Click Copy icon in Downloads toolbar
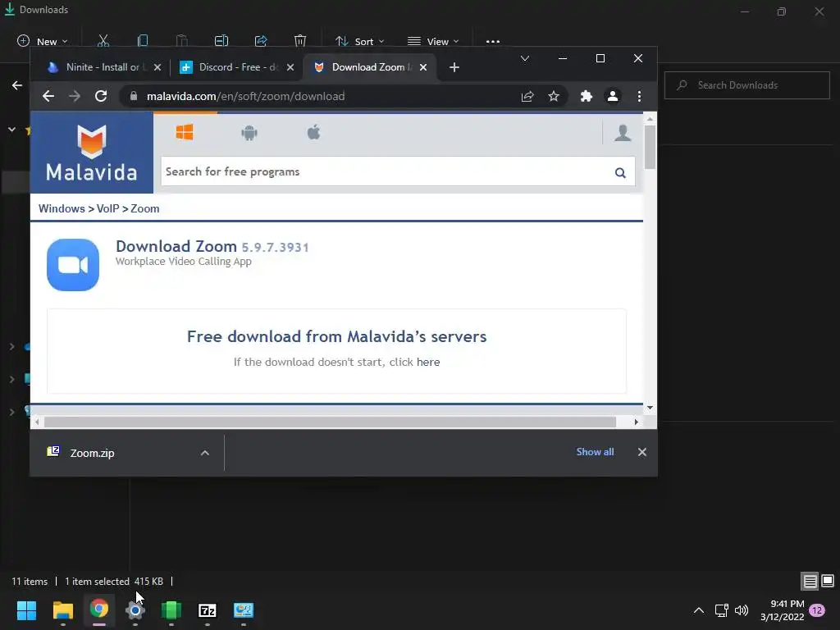The image size is (840, 630). click(143, 41)
